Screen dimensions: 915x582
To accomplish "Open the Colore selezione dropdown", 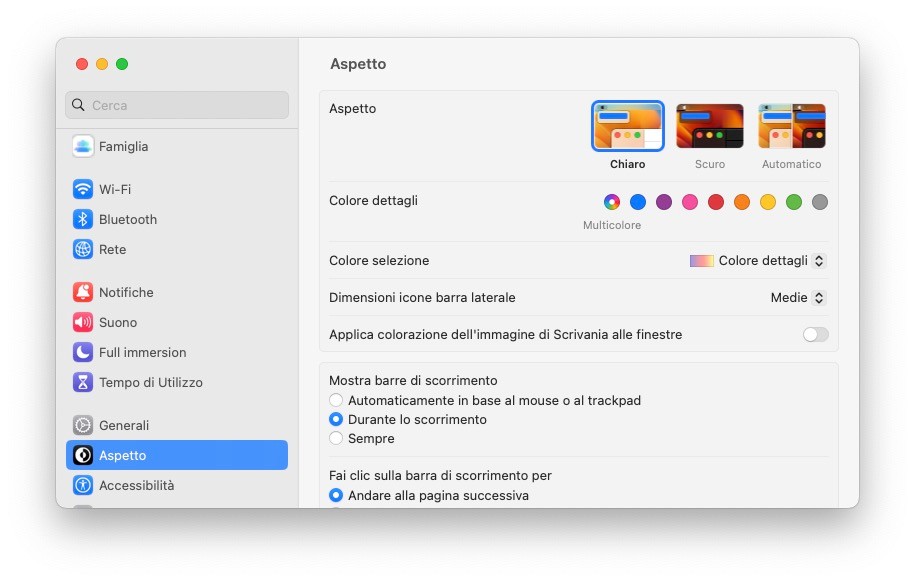I will (758, 260).
